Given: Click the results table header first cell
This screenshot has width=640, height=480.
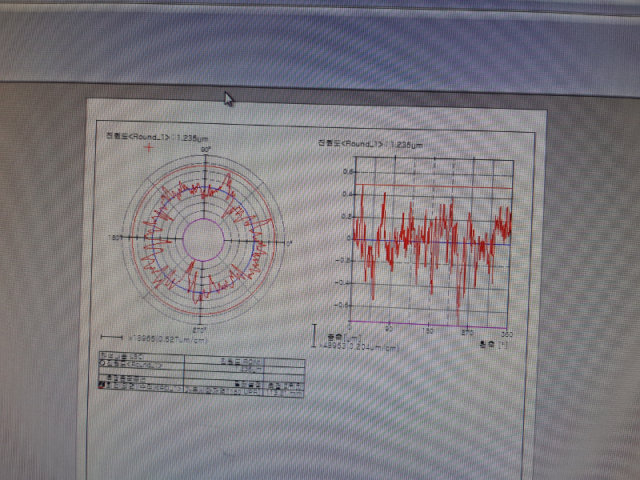Looking at the screenshot, I should [140, 357].
